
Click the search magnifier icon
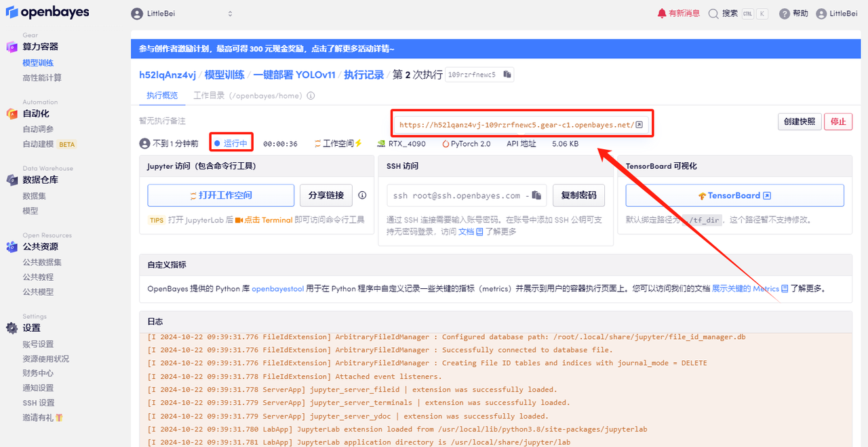713,13
